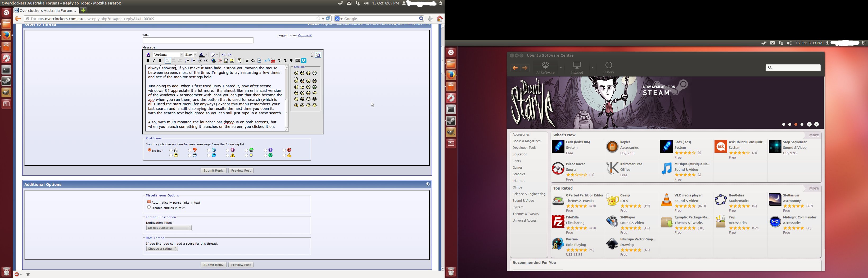Click the Remove Text Formatting icon
Screen dimensions: 868x278
pyautogui.click(x=148, y=55)
